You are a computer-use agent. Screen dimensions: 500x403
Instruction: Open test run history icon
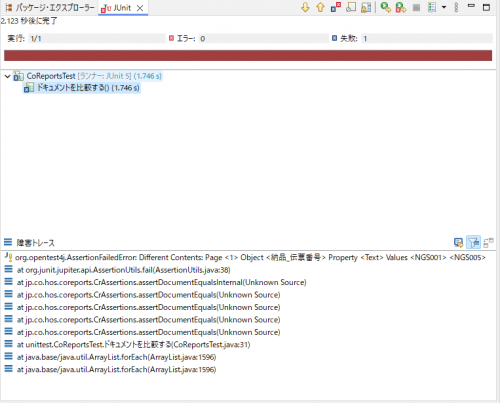(432, 7)
